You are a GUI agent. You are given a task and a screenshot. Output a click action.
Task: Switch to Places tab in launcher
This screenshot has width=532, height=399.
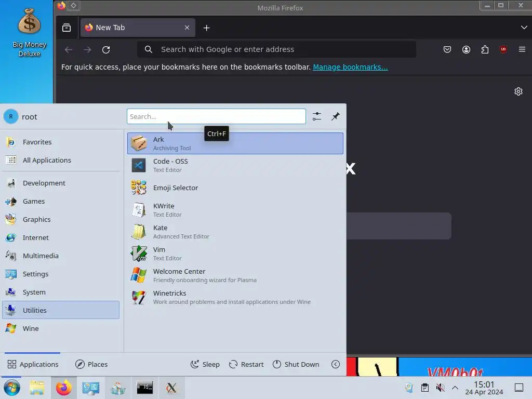click(x=91, y=364)
